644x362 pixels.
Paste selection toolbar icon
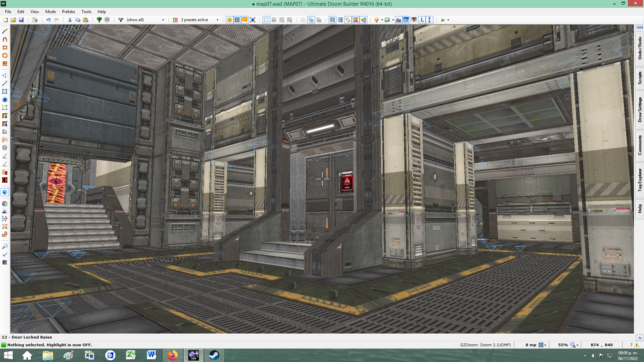(86, 20)
